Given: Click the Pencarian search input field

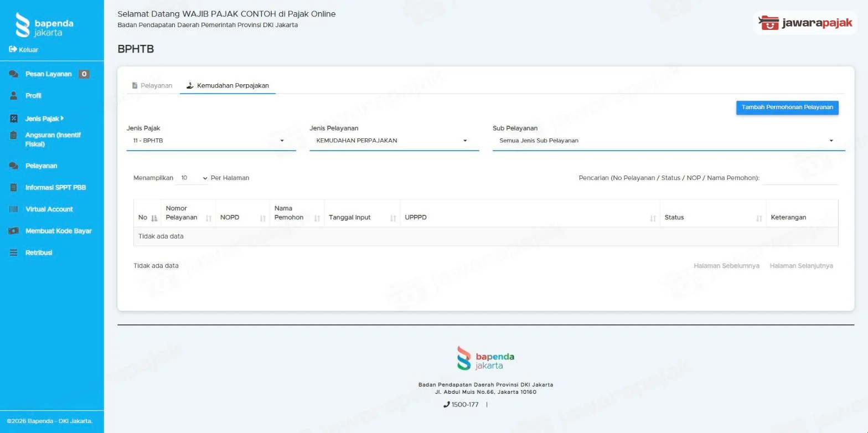Looking at the screenshot, I should click(x=800, y=178).
